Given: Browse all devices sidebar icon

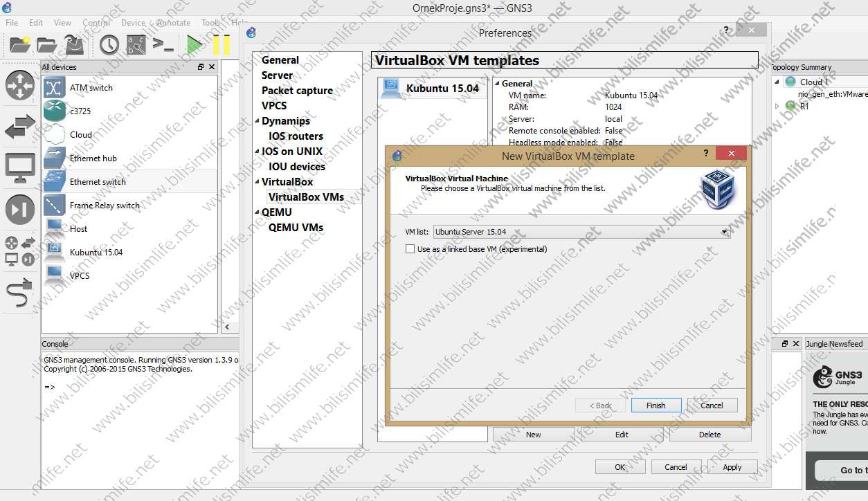Looking at the screenshot, I should tap(20, 251).
